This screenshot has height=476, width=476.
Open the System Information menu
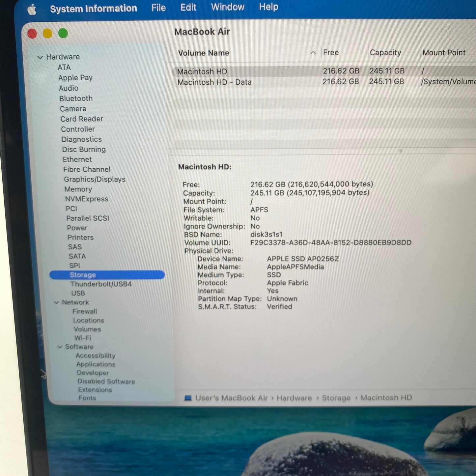[94, 9]
